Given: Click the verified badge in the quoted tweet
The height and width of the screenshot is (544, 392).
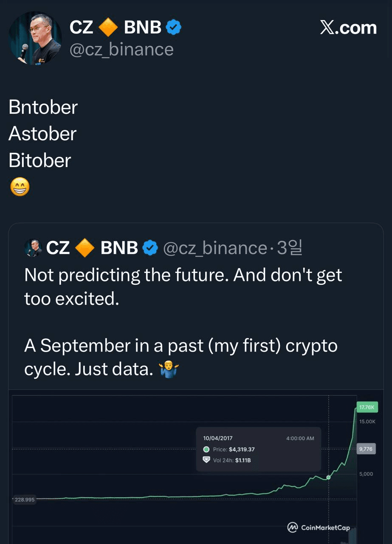Looking at the screenshot, I should click(x=150, y=248).
